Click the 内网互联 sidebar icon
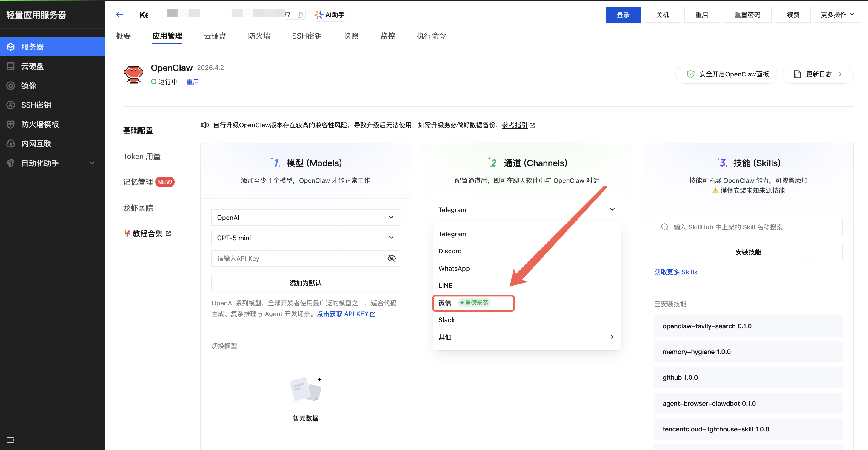The width and height of the screenshot is (868, 450). point(11,144)
